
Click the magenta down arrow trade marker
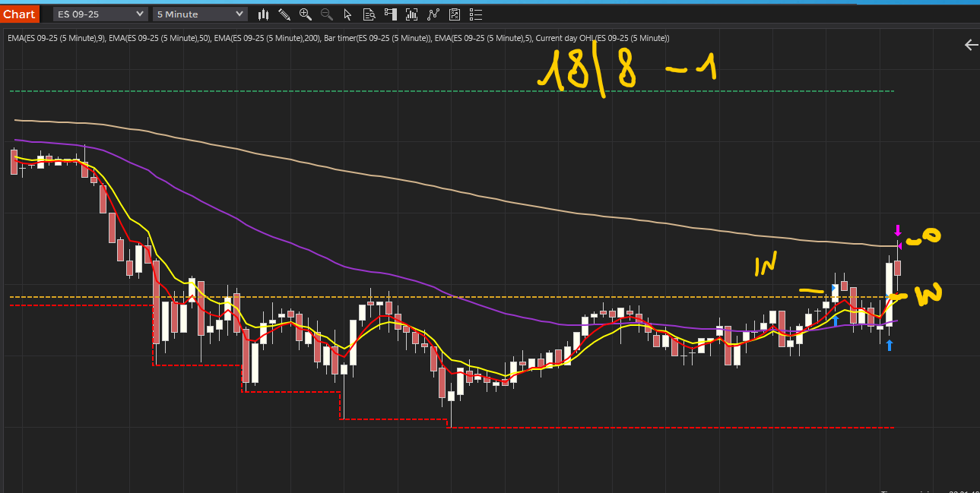point(897,230)
